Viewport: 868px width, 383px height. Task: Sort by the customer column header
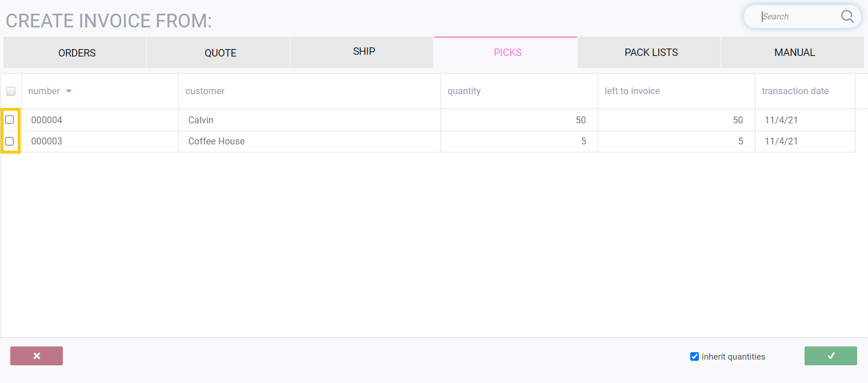(205, 91)
